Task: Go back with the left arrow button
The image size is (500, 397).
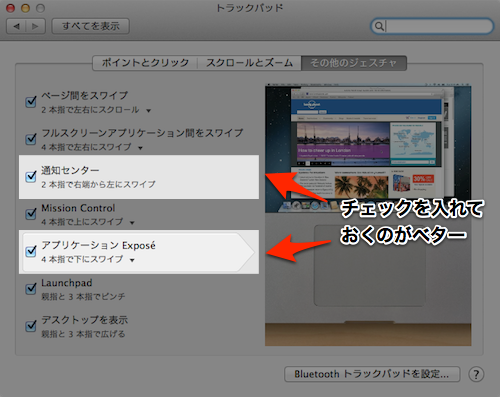Action: (16, 26)
